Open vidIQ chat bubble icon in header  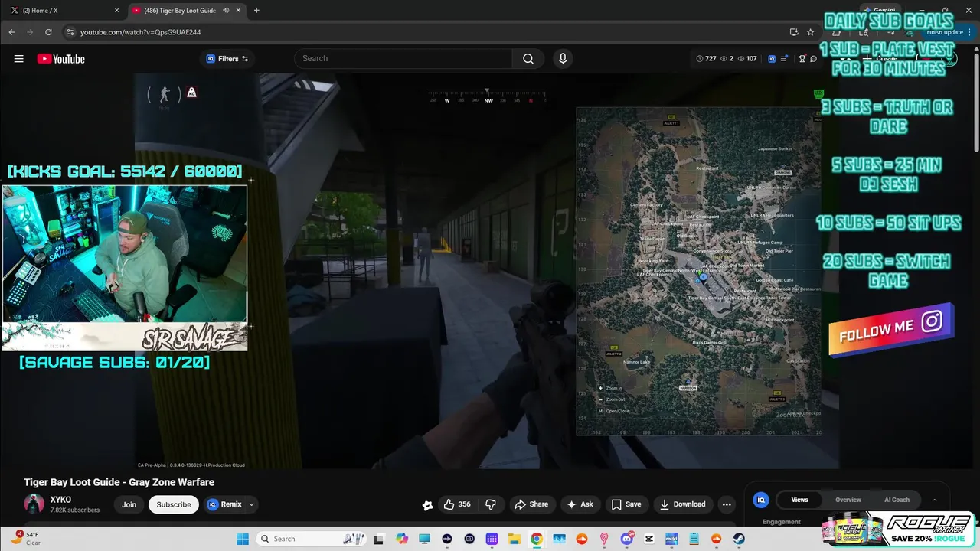(813, 59)
